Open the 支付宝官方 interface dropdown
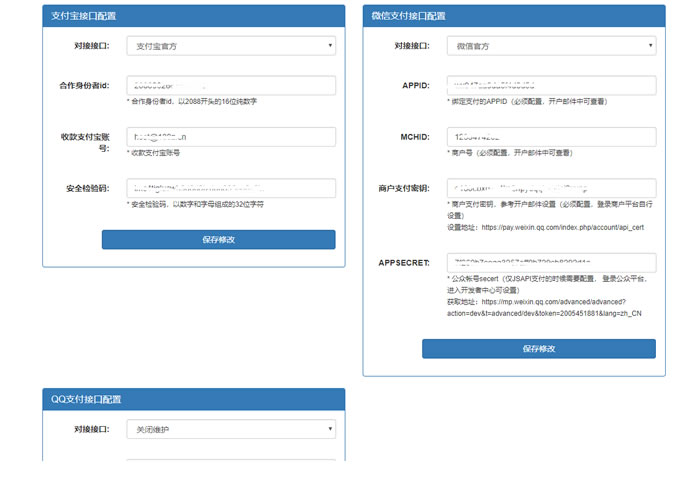This screenshot has height=493, width=700. pyautogui.click(x=231, y=46)
